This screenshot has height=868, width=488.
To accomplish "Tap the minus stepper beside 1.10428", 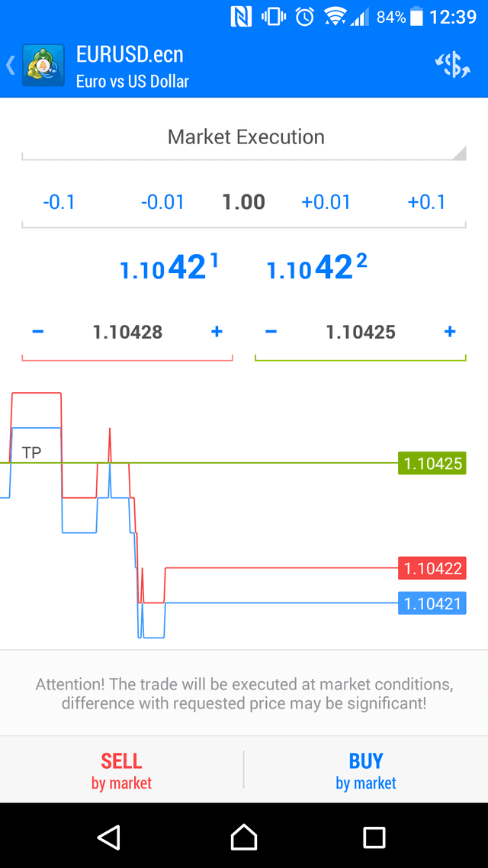I will [37, 332].
